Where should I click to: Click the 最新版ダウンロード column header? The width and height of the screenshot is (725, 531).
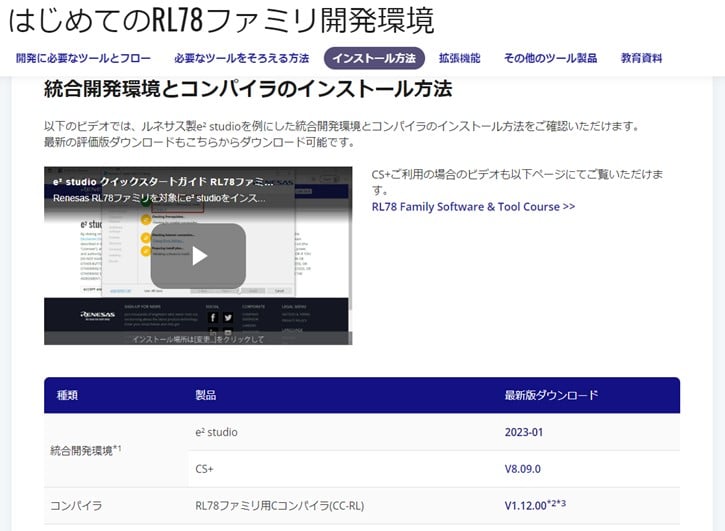pos(551,395)
